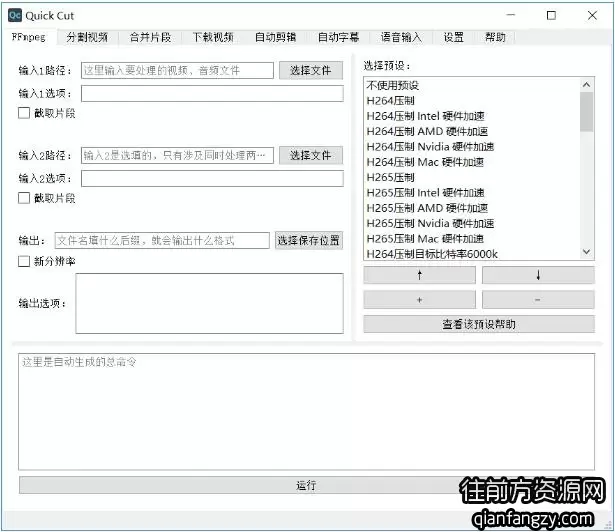
Task: Maximize the Quick Cut window
Action: pos(551,15)
